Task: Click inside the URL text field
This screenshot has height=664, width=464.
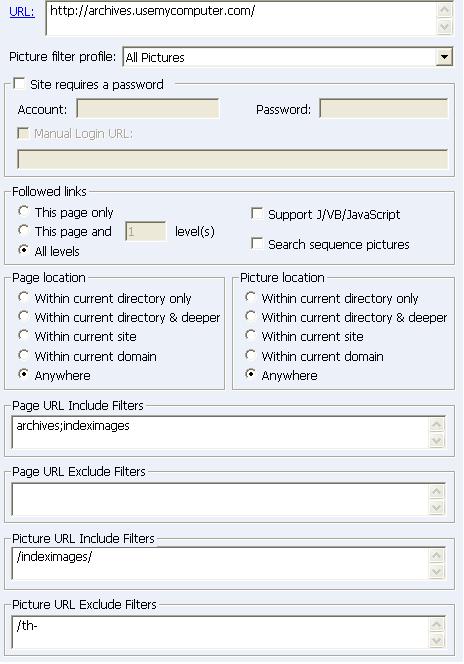Action: pos(241,19)
